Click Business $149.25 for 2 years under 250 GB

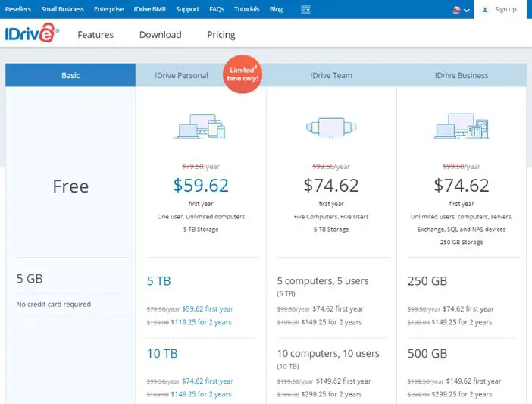tap(462, 322)
